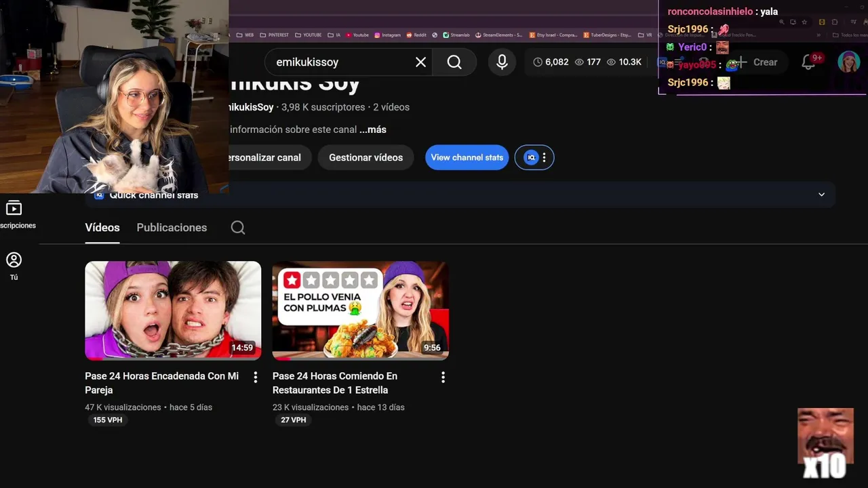The image size is (868, 488).
Task: Click the x10 laughing emote combo
Action: [825, 443]
